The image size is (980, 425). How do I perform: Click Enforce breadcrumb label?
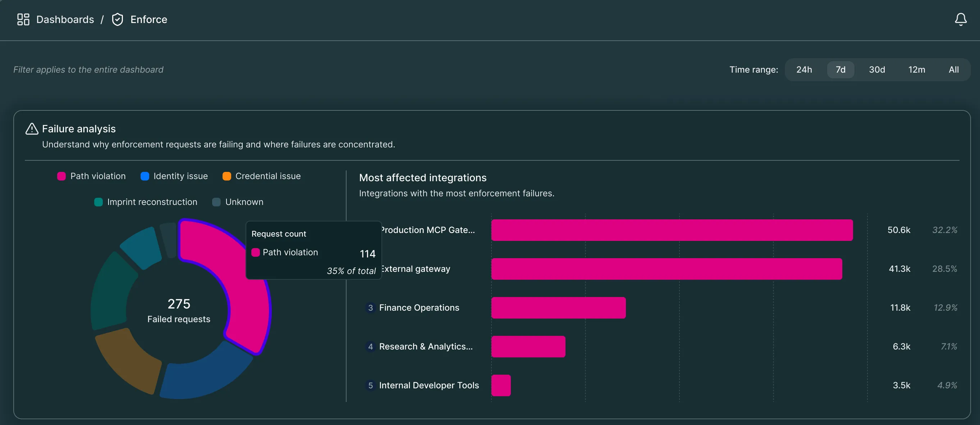(149, 19)
